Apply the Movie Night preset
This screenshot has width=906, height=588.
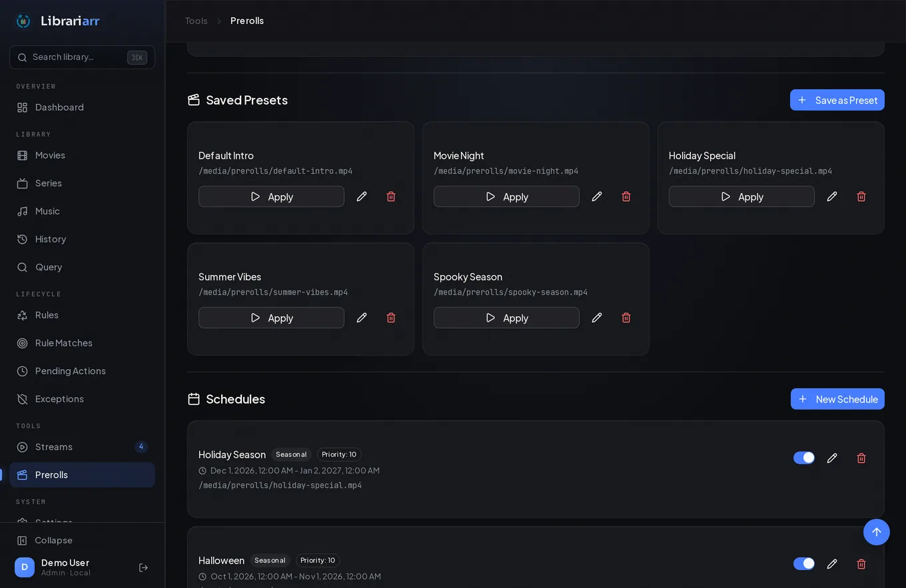pos(506,196)
